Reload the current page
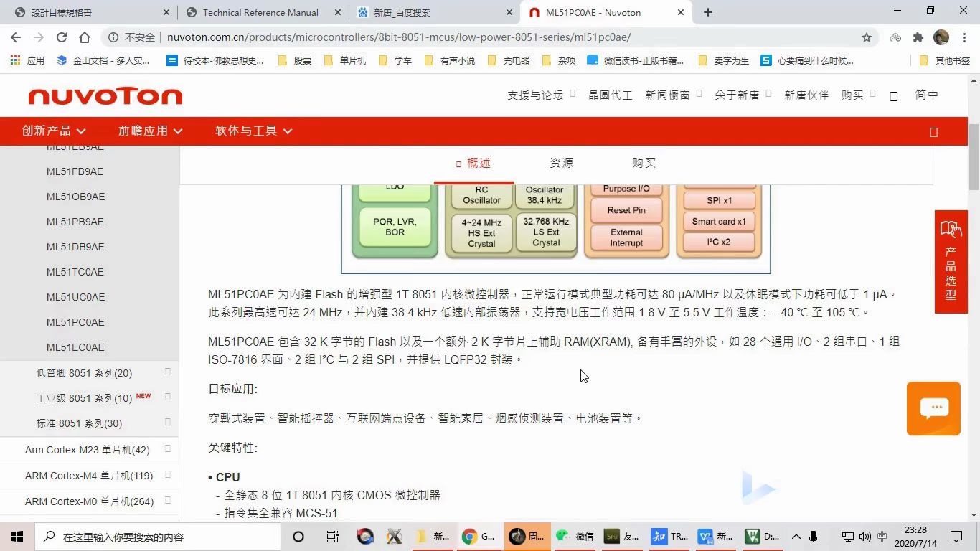The width and height of the screenshot is (980, 551). [62, 37]
